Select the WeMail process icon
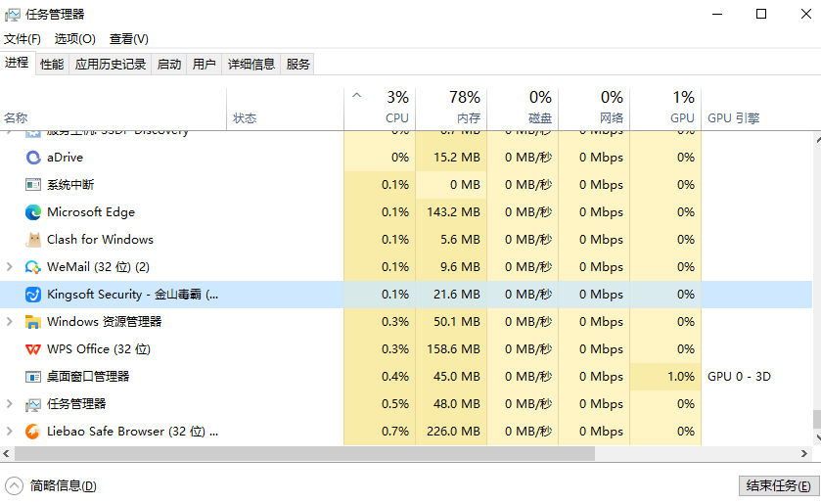 [x=33, y=266]
